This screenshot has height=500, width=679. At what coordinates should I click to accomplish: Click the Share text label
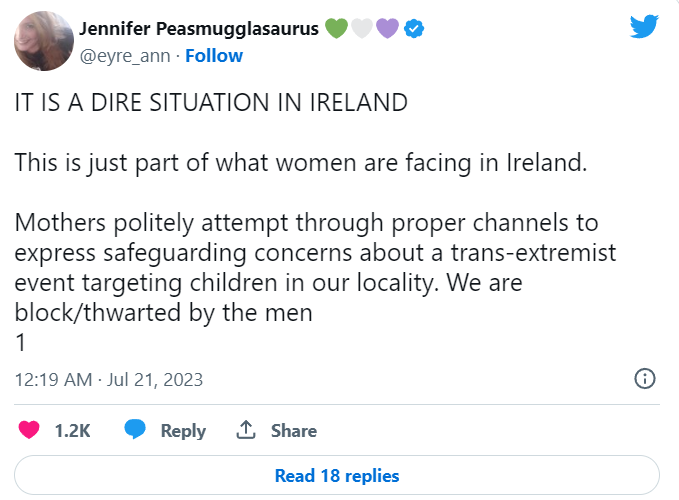coord(294,431)
